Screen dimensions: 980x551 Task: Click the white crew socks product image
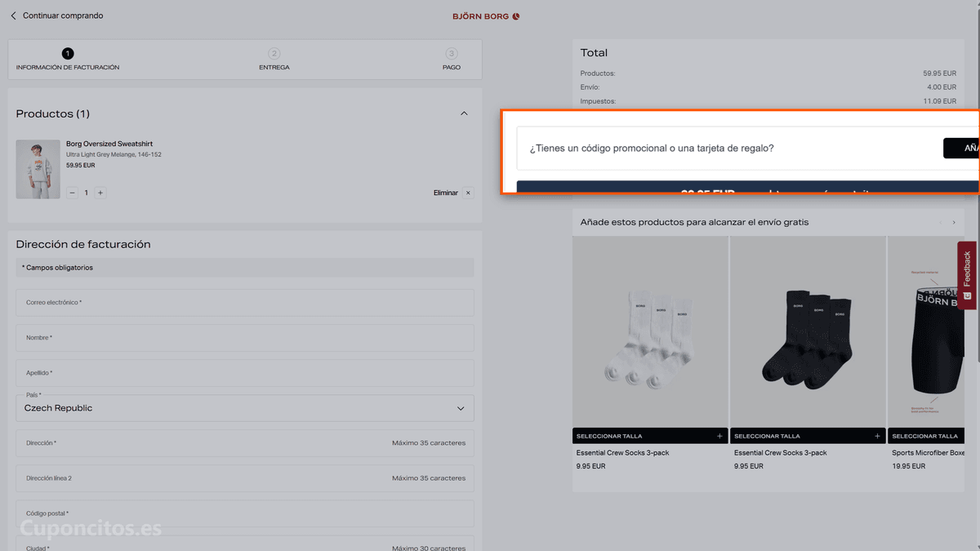coord(650,332)
